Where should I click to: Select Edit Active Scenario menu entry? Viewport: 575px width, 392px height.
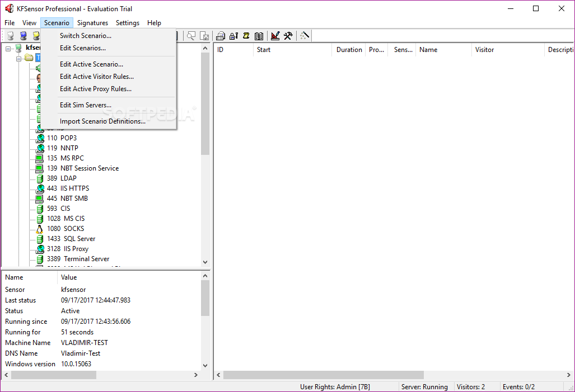[x=109, y=64]
